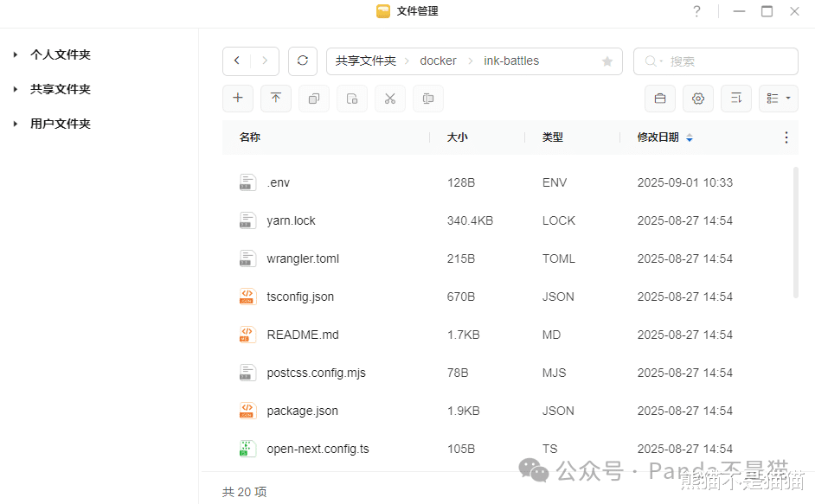Image resolution: width=815 pixels, height=504 pixels.
Task: Click the file list vertical scrollbar
Action: (x=796, y=233)
